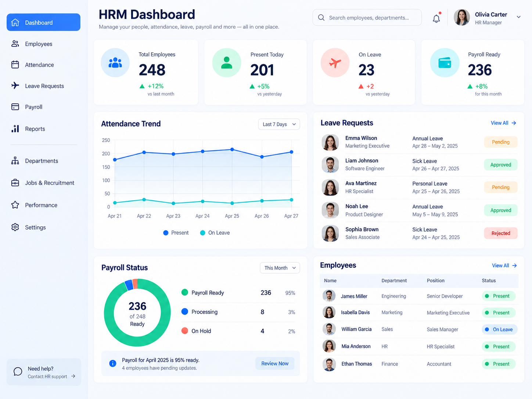
Task: Click the On Leave airplane icon
Action: point(335,63)
